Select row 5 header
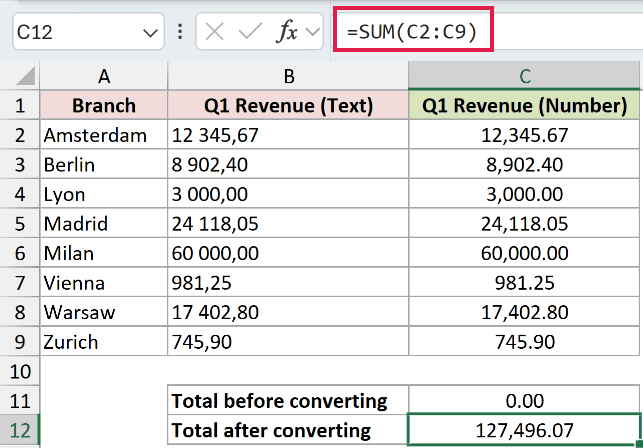 [x=20, y=224]
